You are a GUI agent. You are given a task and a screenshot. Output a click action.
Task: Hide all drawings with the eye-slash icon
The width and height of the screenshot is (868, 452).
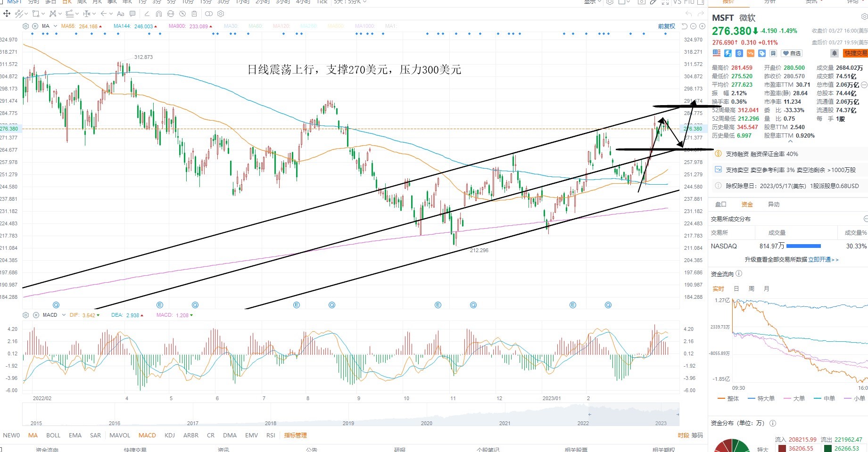(x=182, y=14)
